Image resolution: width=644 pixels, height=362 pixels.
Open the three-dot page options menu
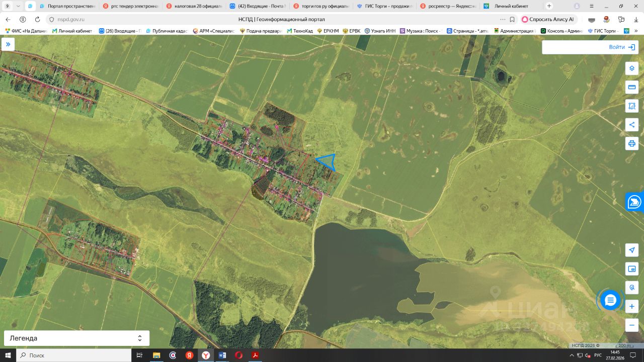[x=503, y=19]
